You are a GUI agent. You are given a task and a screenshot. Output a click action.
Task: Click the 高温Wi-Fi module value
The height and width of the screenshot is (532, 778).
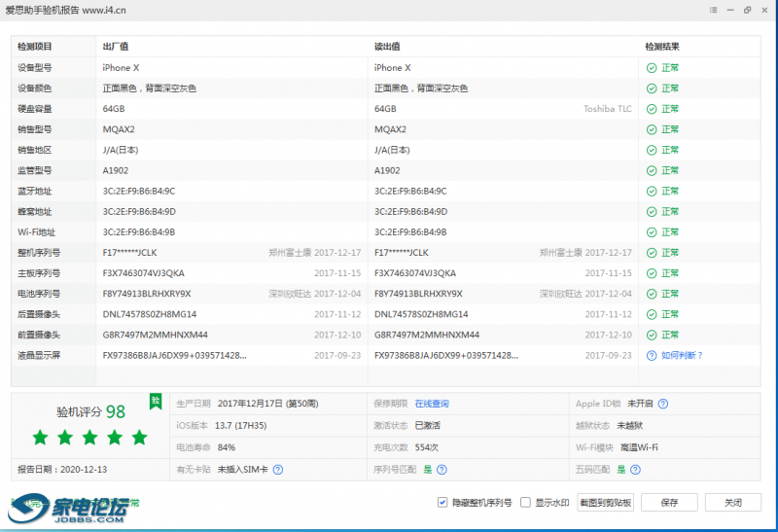639,447
